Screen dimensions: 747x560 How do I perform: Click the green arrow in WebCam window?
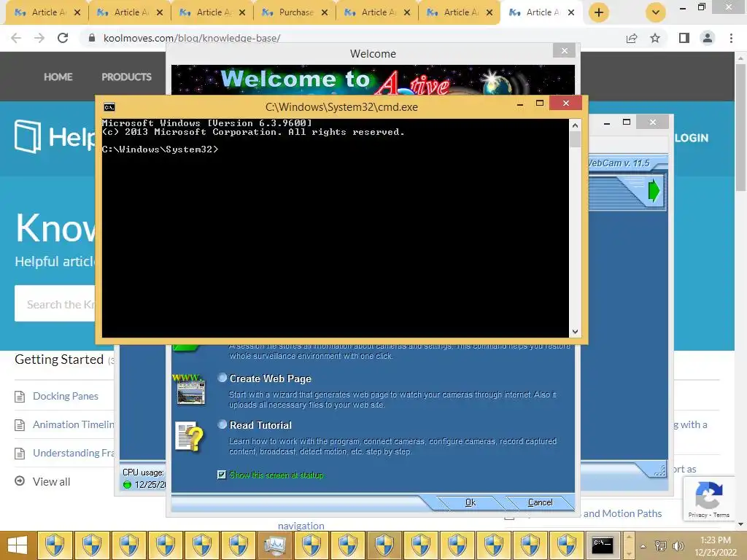tap(654, 191)
